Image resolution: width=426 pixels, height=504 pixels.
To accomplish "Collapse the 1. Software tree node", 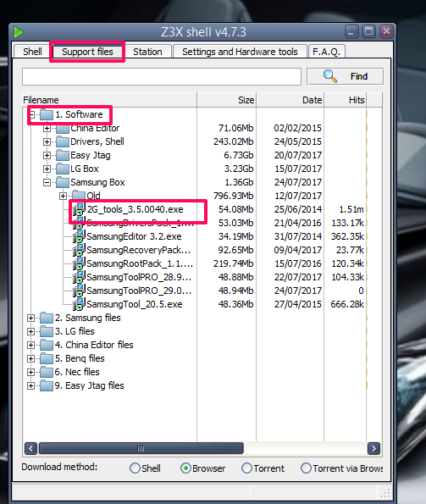I will click(32, 114).
